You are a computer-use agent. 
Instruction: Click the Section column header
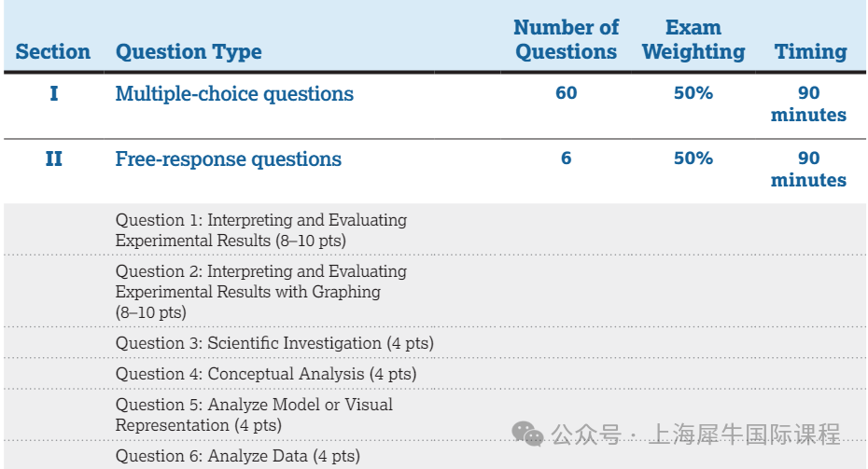click(x=53, y=52)
